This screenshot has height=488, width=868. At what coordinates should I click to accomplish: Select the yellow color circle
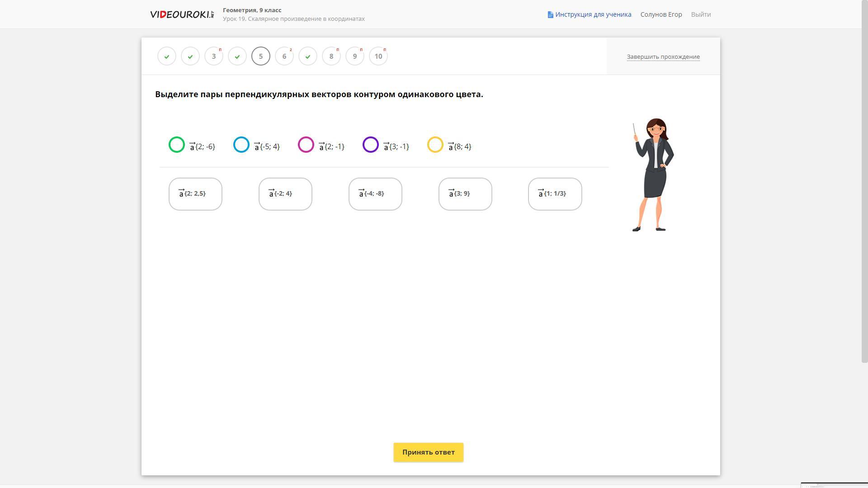[x=435, y=145]
